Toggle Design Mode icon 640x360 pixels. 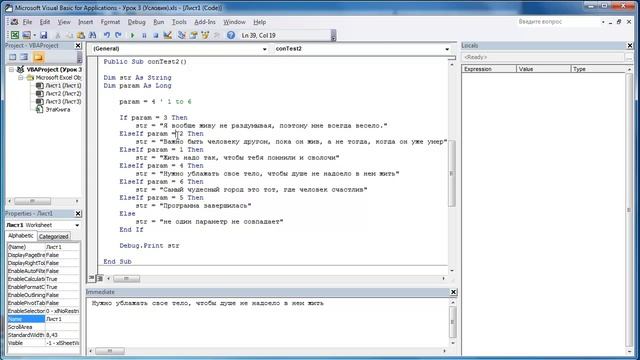(x=167, y=36)
